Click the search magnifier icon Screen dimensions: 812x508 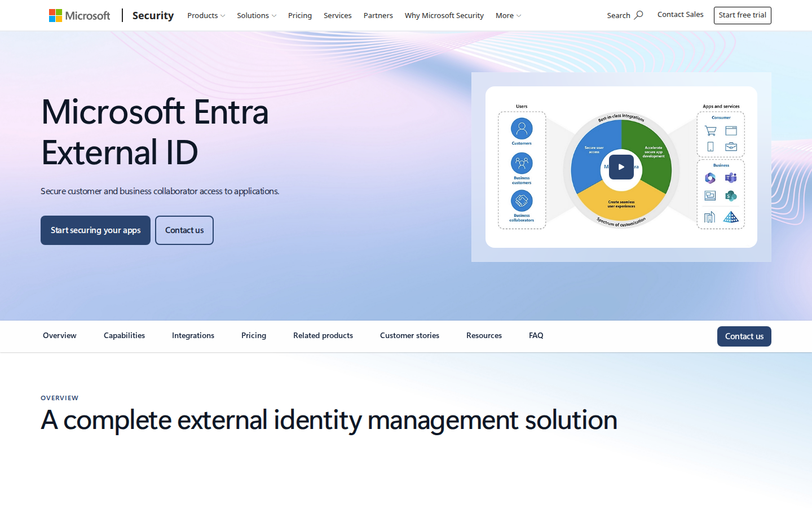pyautogui.click(x=638, y=15)
